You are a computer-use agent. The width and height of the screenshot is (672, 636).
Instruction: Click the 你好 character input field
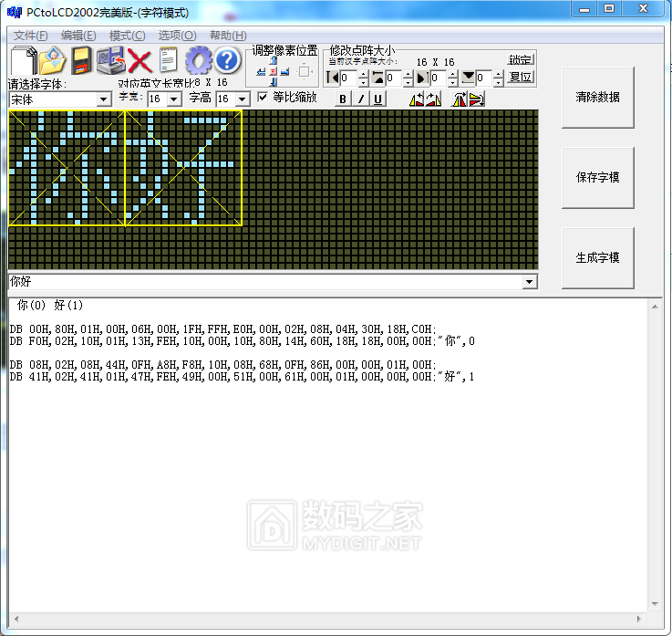pyautogui.click(x=265, y=282)
